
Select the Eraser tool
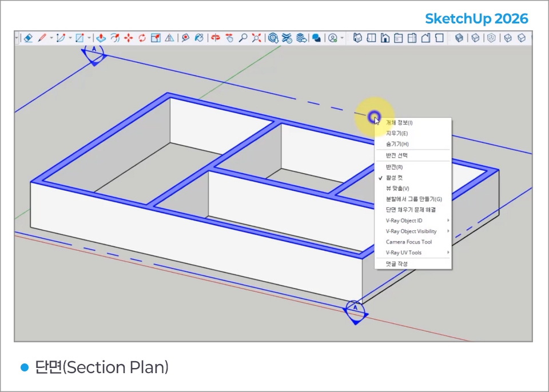point(28,38)
